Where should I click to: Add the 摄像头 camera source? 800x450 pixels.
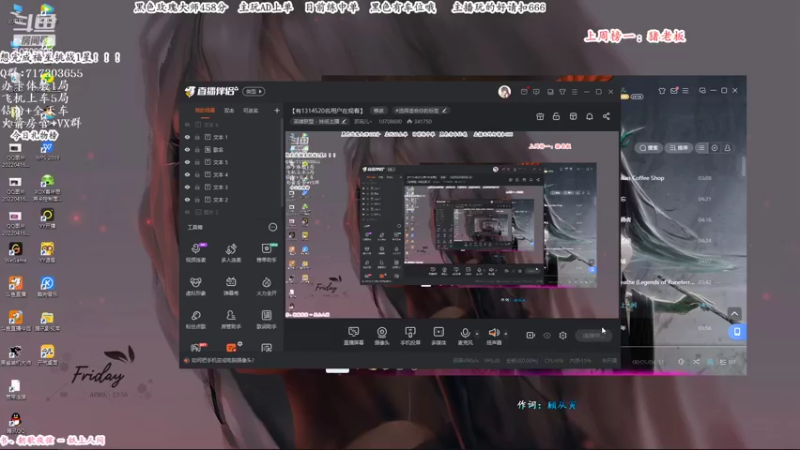point(382,336)
